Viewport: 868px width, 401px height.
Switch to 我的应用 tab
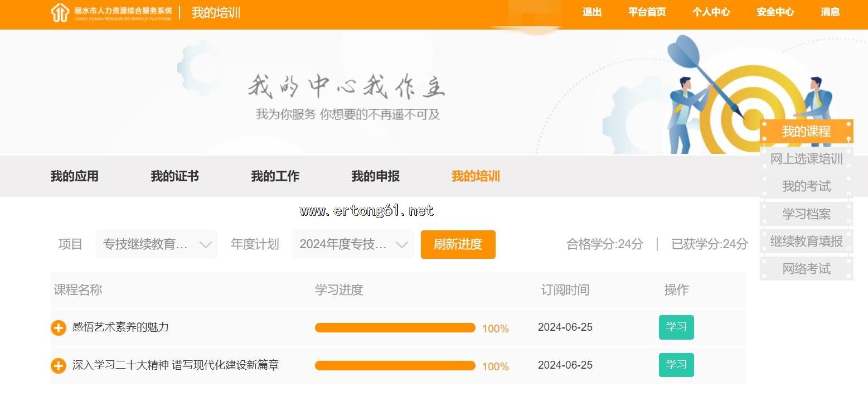point(74,176)
